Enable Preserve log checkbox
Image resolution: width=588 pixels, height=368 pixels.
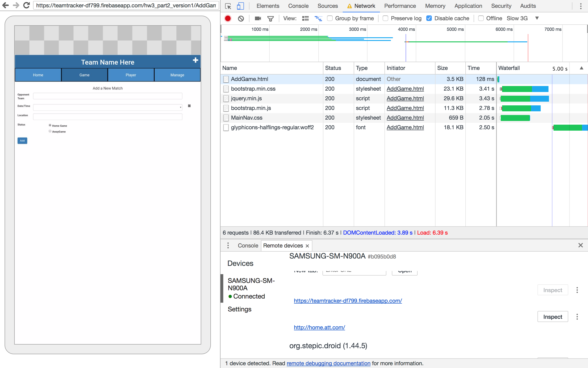click(385, 18)
